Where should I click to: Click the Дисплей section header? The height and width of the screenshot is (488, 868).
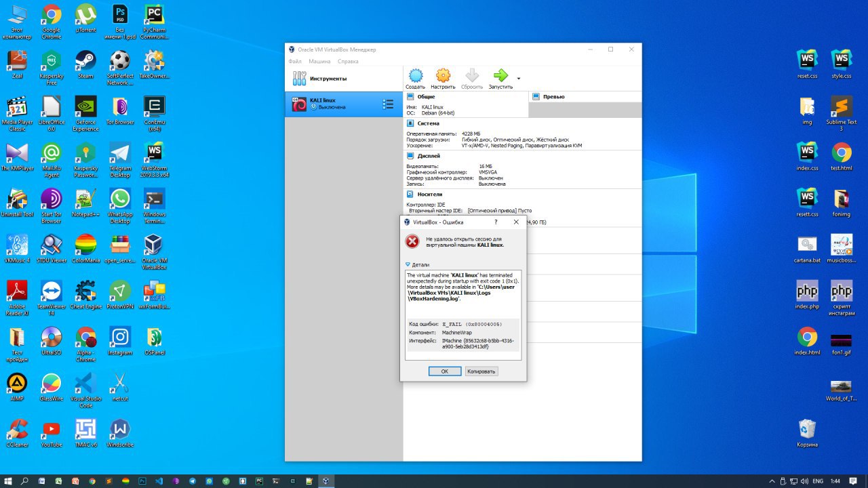click(429, 156)
